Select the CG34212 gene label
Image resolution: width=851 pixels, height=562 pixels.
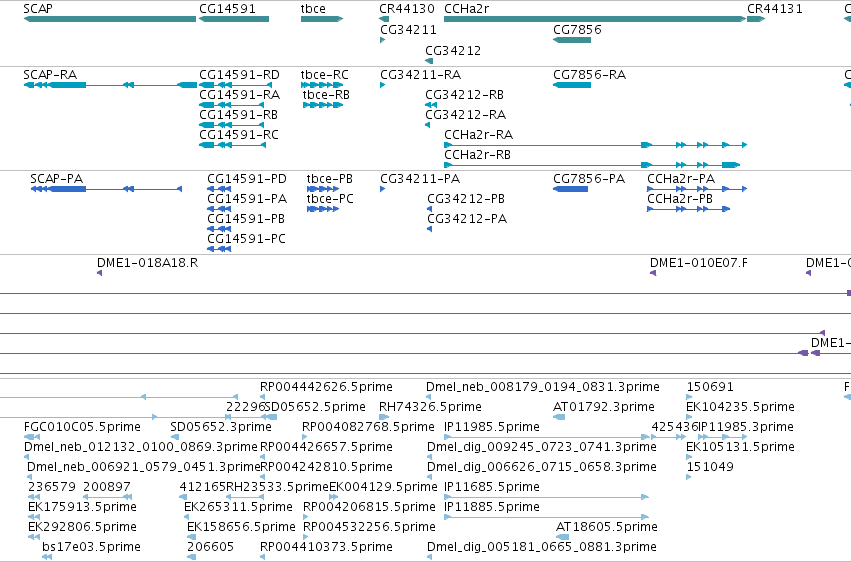point(453,51)
